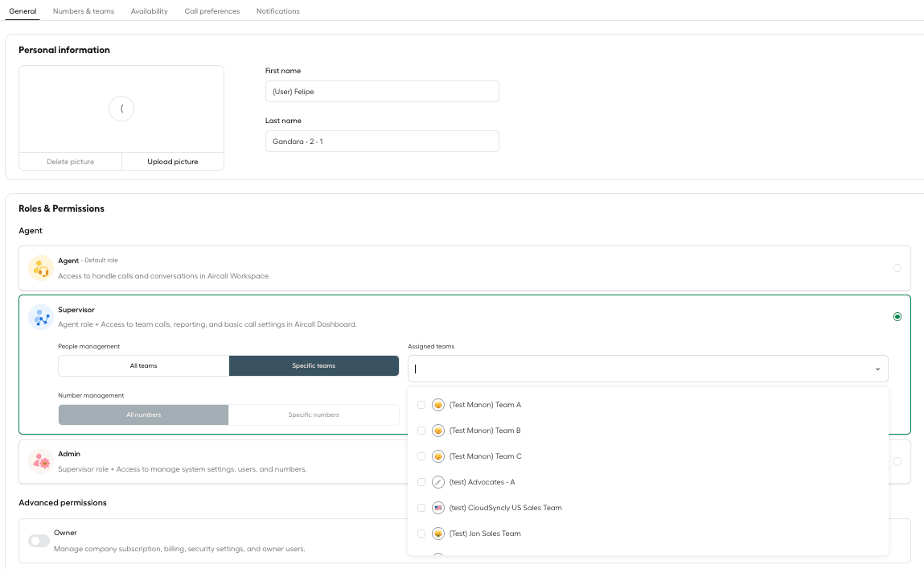Click the "(test) CloudSyncly US Sales Team" label

click(x=506, y=509)
